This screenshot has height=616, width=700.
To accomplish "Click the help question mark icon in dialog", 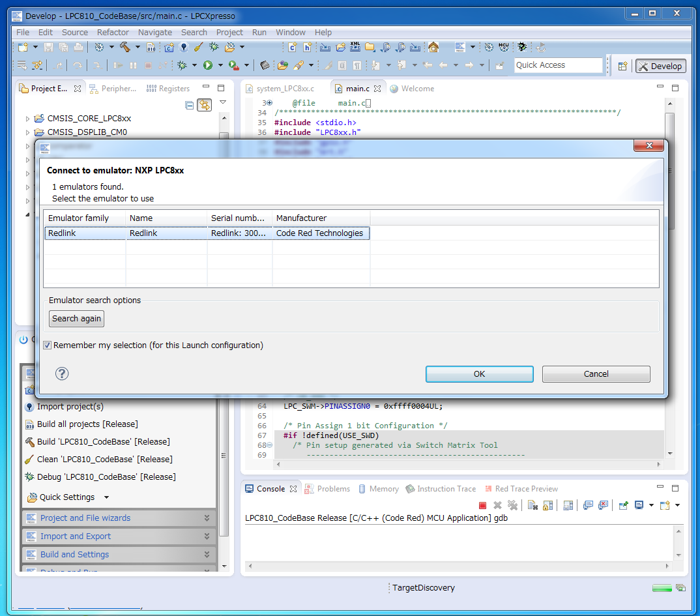I will 62,374.
